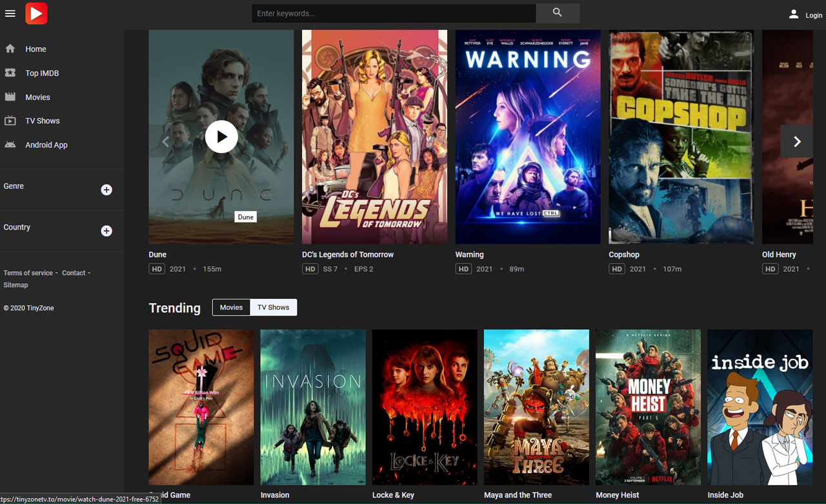Open the Invasion poster
826x504 pixels.
313,407
